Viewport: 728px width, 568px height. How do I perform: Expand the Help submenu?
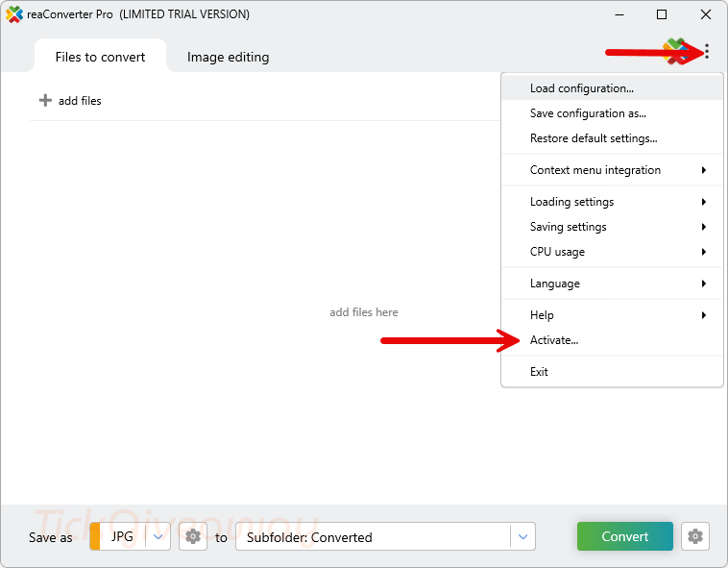tap(612, 315)
